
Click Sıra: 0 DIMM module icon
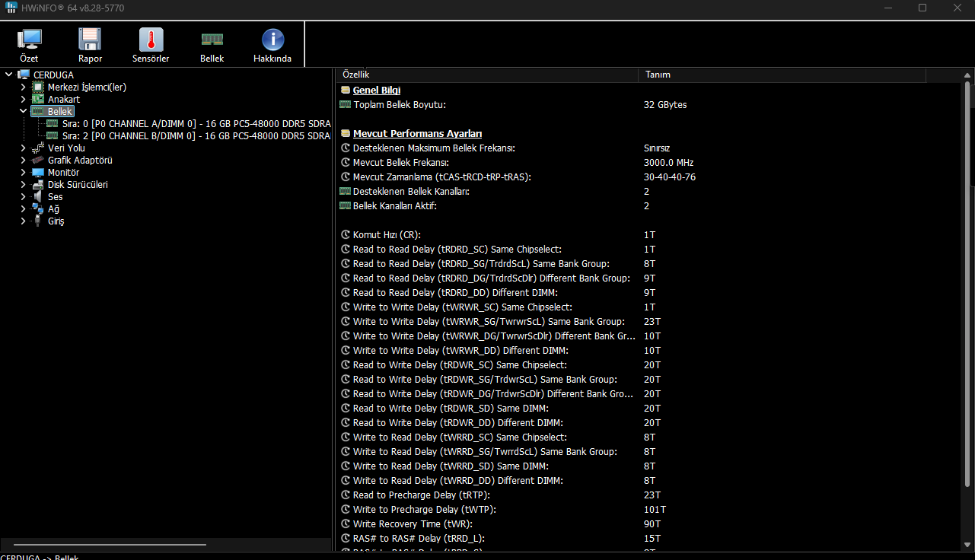[x=53, y=123]
